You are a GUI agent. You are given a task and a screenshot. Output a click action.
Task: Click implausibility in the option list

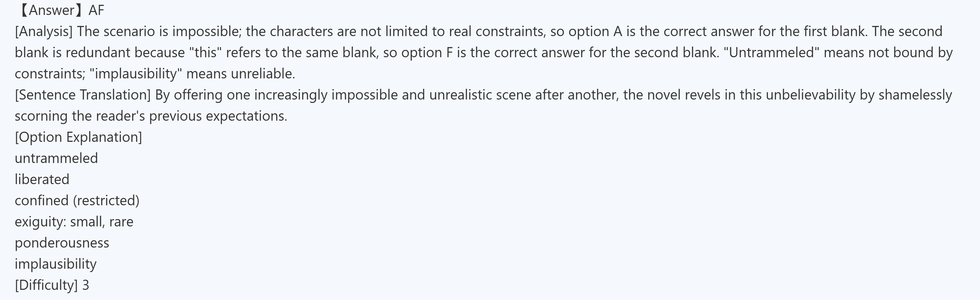pyautogui.click(x=56, y=264)
